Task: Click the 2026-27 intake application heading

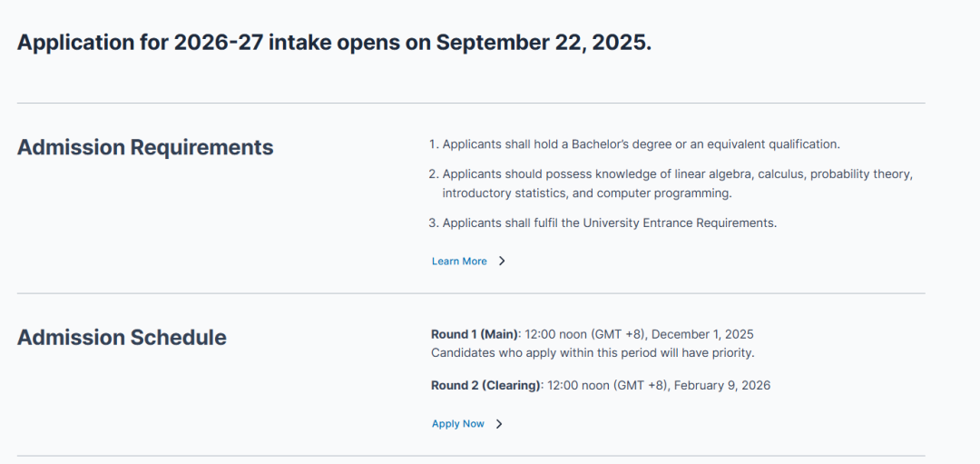Action: 334,43
